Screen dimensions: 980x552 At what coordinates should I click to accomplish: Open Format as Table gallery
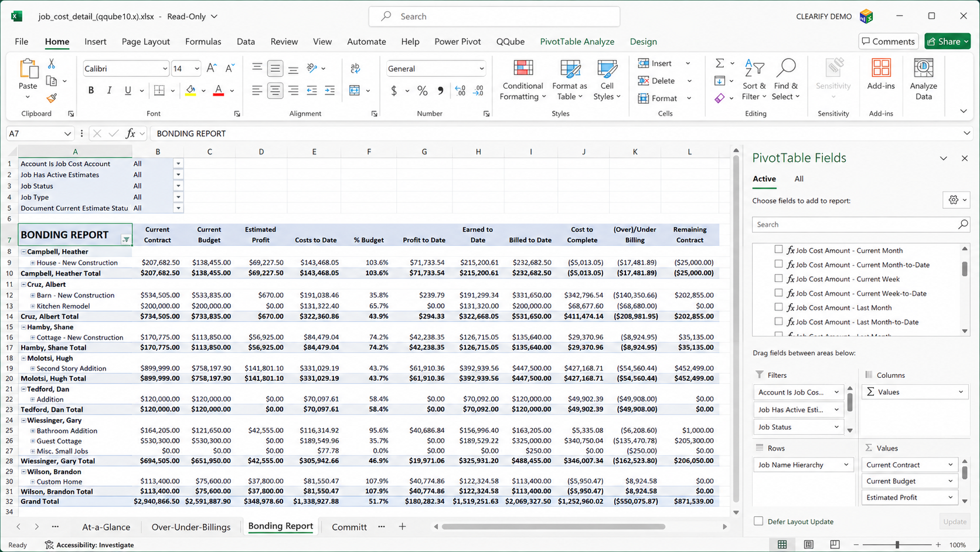coord(570,80)
